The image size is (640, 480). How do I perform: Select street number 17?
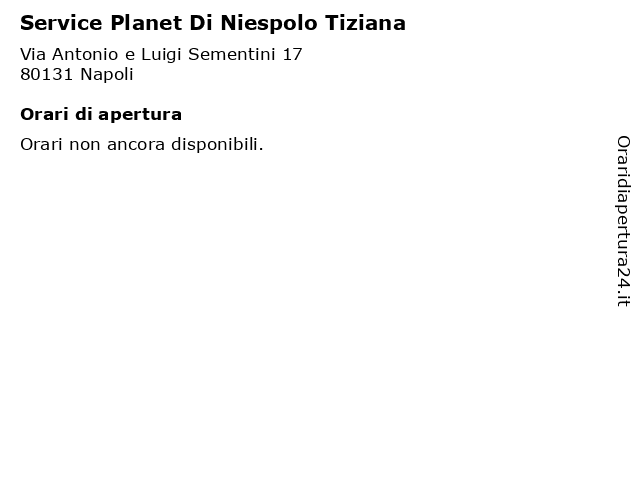coord(292,54)
